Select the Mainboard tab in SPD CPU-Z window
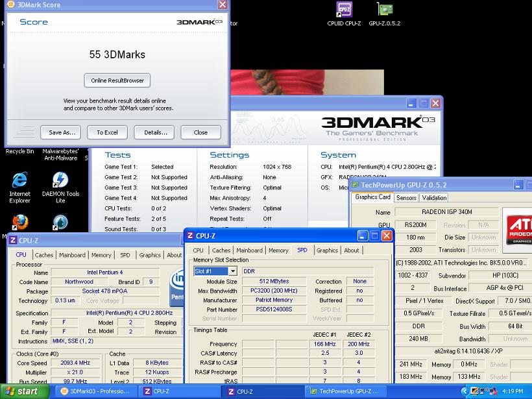The height and width of the screenshot is (399, 532). pyautogui.click(x=249, y=250)
